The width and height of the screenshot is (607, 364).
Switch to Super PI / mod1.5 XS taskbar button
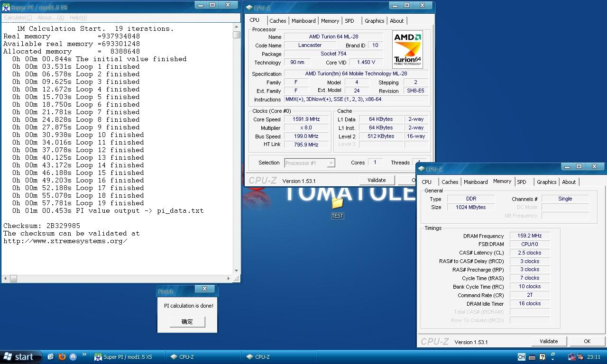coord(129,357)
